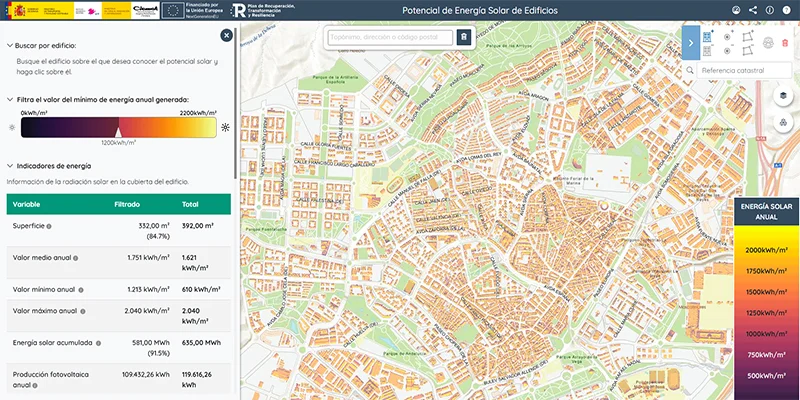This screenshot has height=400, width=800.
Task: Click the minimum total value 610 kWh/m²
Action: coord(201,289)
